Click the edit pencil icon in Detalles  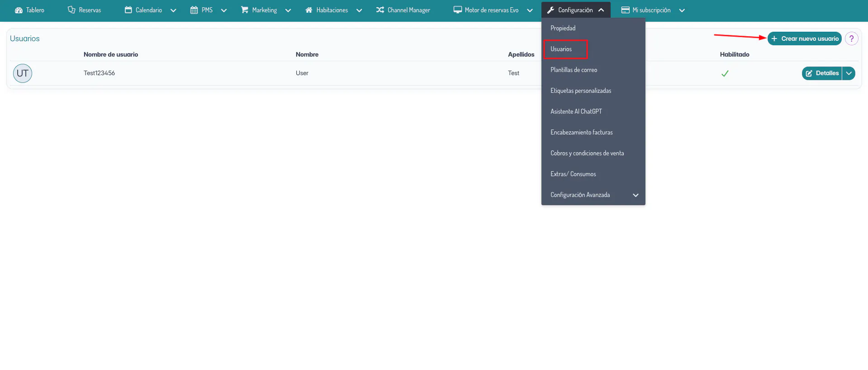pos(809,73)
